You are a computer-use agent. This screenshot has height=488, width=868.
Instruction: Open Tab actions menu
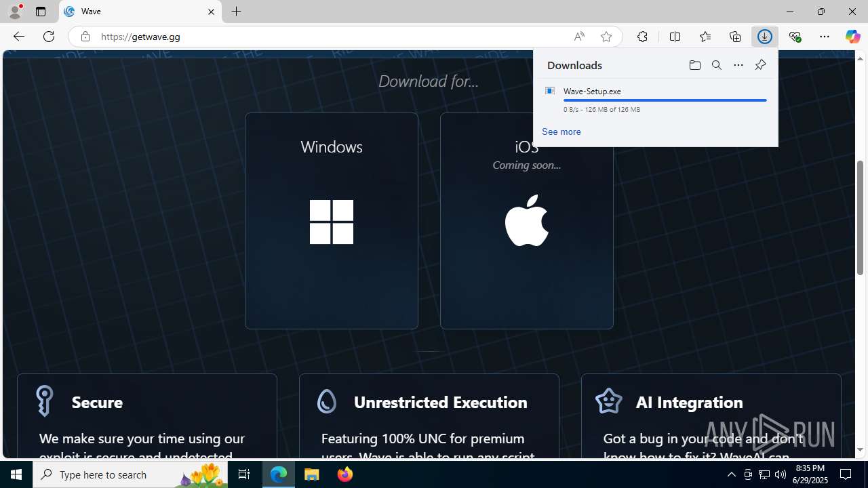(41, 12)
